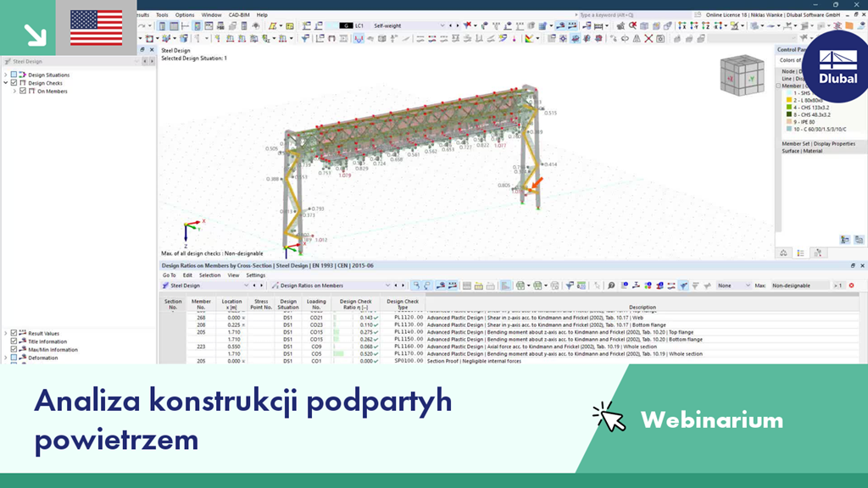868x488 pixels.
Task: Expand the On Members tree node
Action: (14, 91)
